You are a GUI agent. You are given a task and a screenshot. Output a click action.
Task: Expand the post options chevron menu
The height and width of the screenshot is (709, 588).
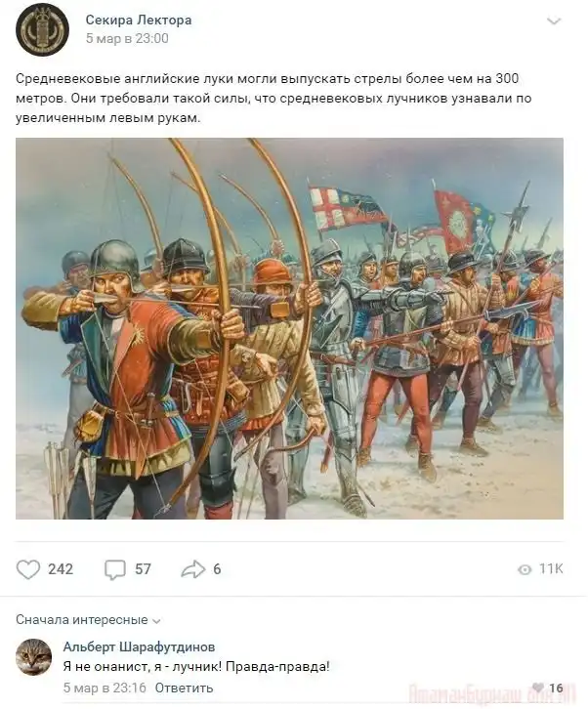554,21
